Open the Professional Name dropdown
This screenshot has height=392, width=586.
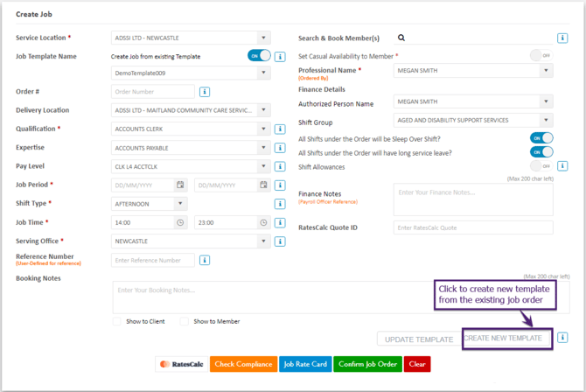tap(473, 70)
